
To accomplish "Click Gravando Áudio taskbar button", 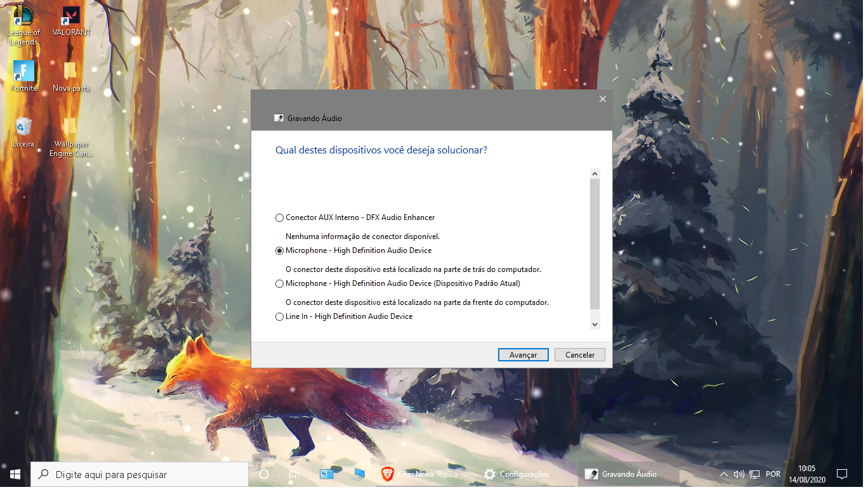I will (x=629, y=474).
